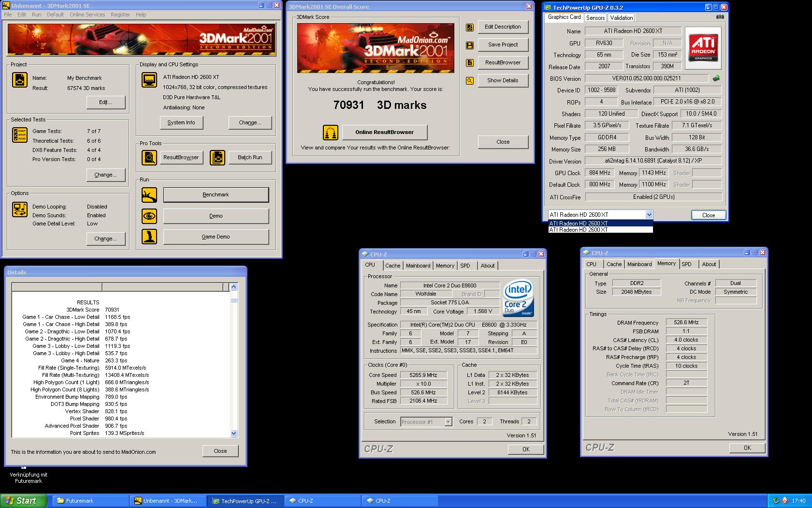This screenshot has height=508, width=812.
Task: Click the Details scrollbar thumb
Action: point(234,300)
